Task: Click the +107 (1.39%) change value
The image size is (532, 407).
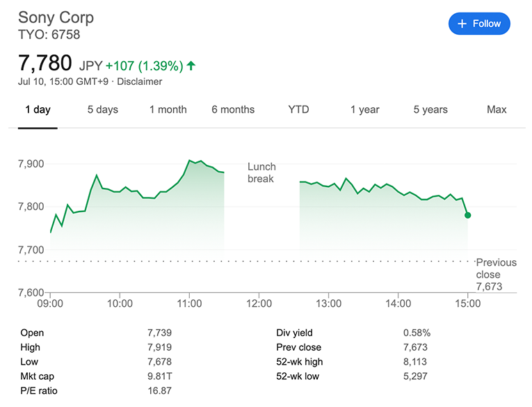Action: pyautogui.click(x=145, y=66)
